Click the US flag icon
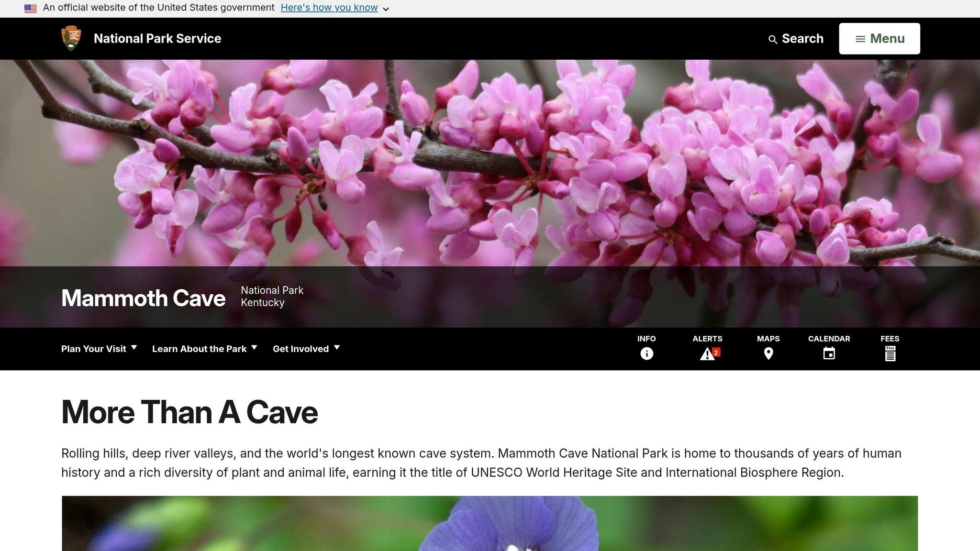The height and width of the screenshot is (551, 980). [x=31, y=8]
